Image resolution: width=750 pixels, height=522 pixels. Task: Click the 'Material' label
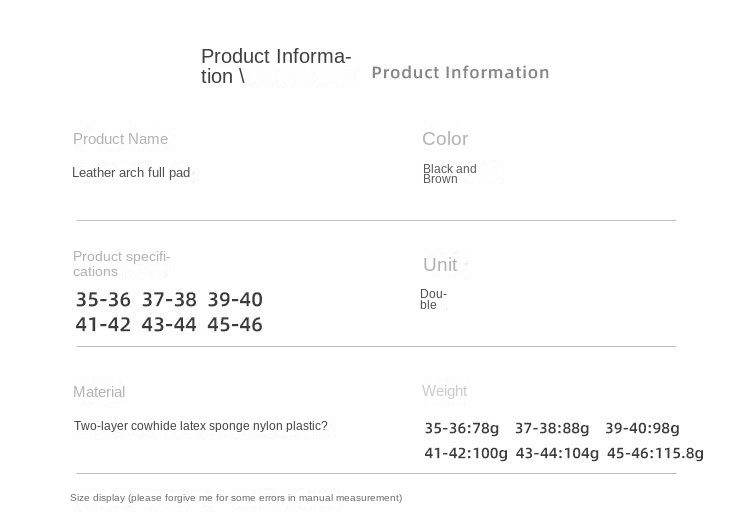tap(99, 392)
